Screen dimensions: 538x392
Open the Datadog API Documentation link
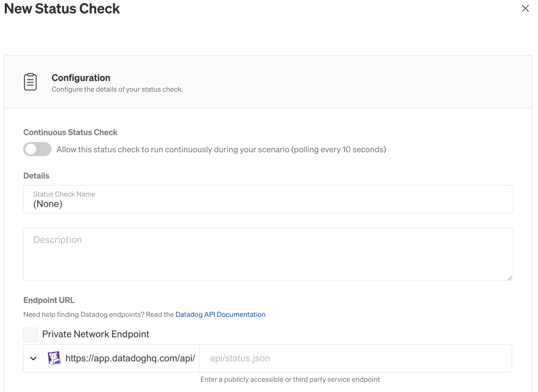(220, 314)
